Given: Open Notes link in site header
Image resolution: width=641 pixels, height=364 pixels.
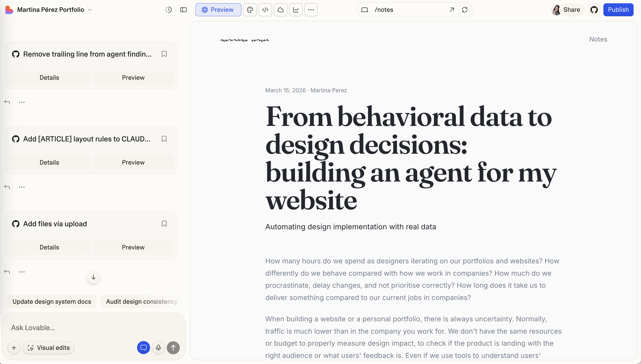Looking at the screenshot, I should click(x=598, y=39).
